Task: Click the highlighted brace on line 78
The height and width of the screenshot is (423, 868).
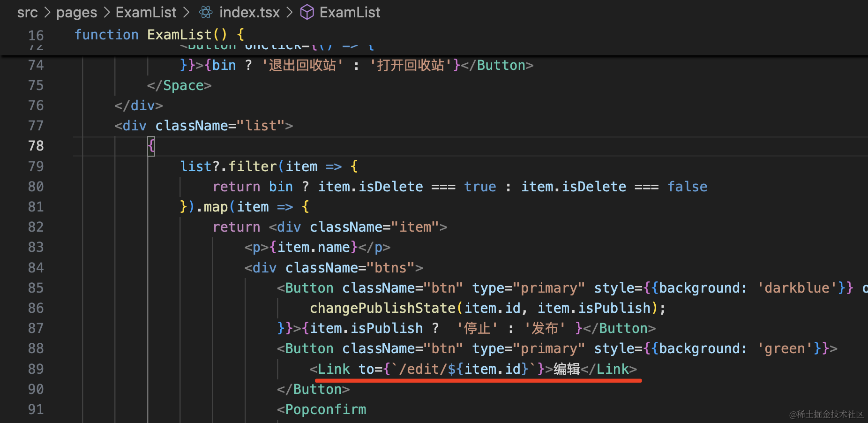Action: (x=151, y=146)
